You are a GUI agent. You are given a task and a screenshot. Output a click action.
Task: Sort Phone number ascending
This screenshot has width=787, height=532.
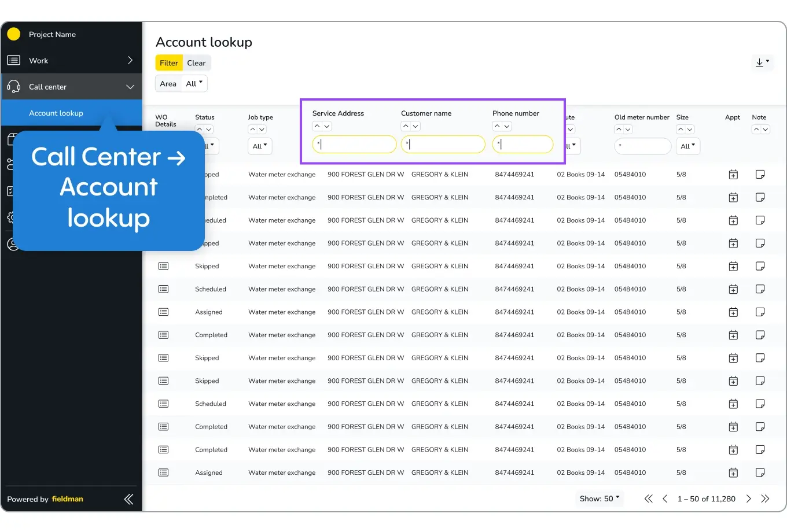[497, 126]
